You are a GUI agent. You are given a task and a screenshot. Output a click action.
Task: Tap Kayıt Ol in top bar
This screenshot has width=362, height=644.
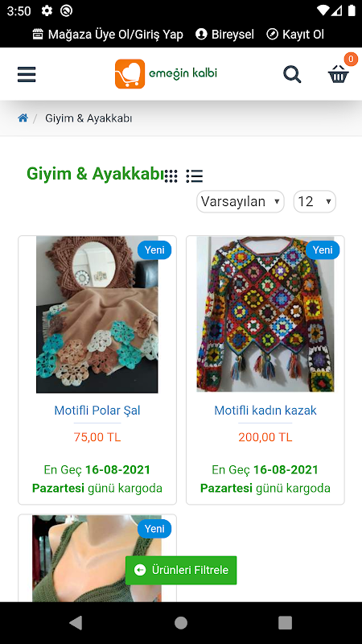coord(295,34)
